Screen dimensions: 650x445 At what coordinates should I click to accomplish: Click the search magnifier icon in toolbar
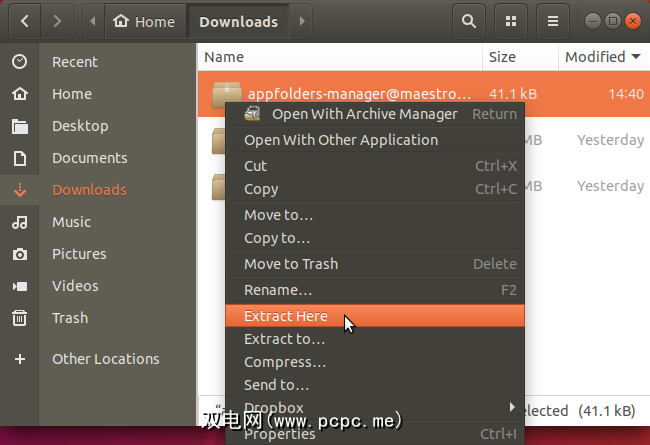[x=467, y=21]
